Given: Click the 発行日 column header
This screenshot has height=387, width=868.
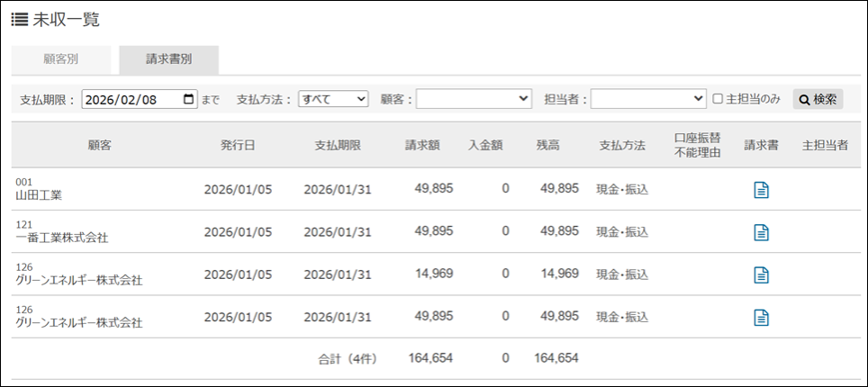Looking at the screenshot, I should coord(238,145).
